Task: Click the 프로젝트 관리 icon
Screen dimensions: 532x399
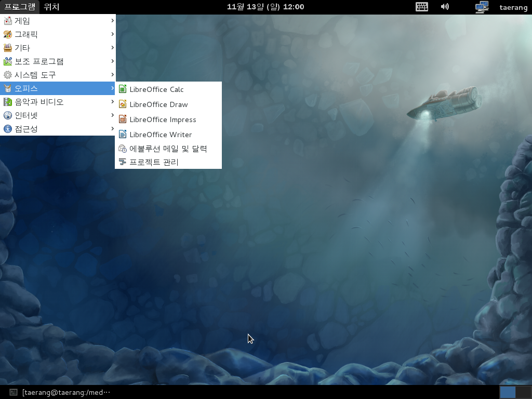Action: (123, 162)
